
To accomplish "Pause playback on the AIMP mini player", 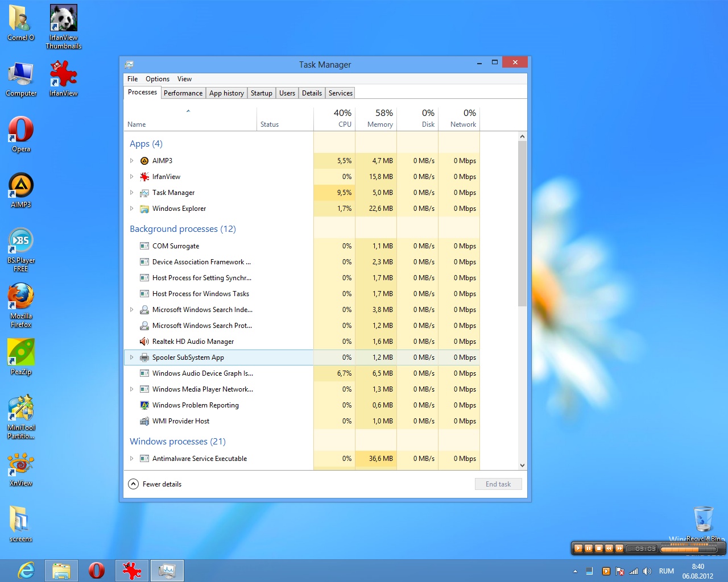I will tap(589, 548).
